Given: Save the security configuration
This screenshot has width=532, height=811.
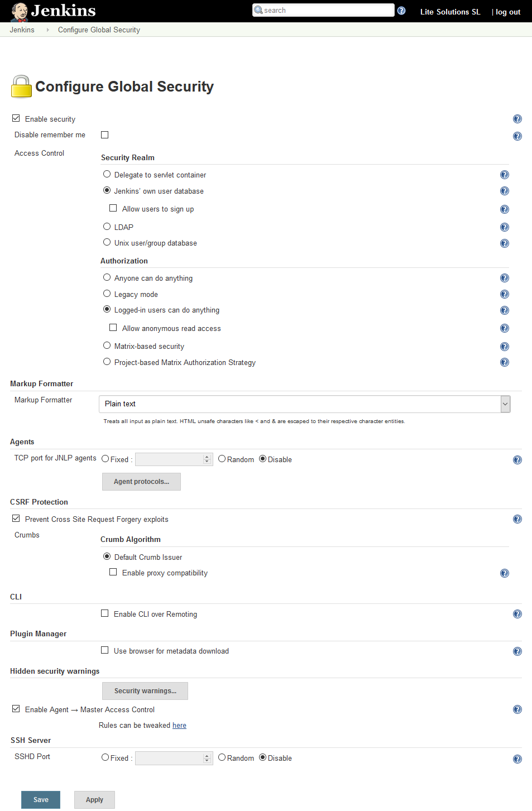Looking at the screenshot, I should tap(41, 800).
